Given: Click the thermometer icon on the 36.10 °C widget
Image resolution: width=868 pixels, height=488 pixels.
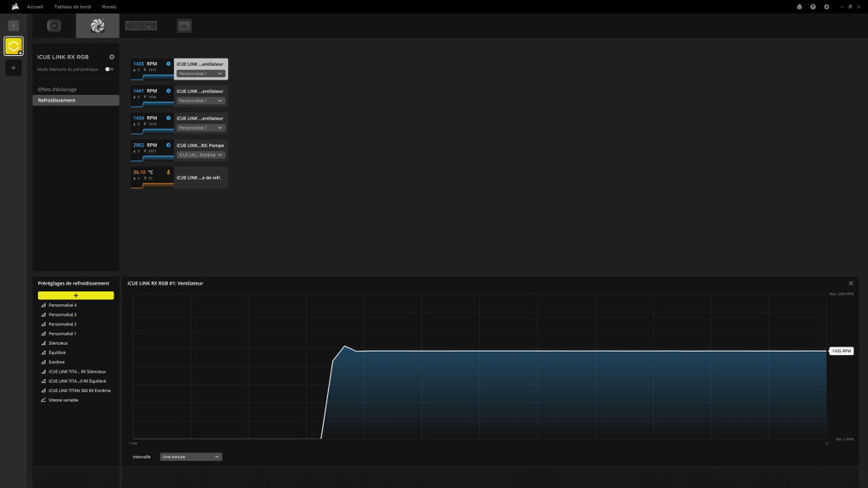Looking at the screenshot, I should tap(169, 172).
